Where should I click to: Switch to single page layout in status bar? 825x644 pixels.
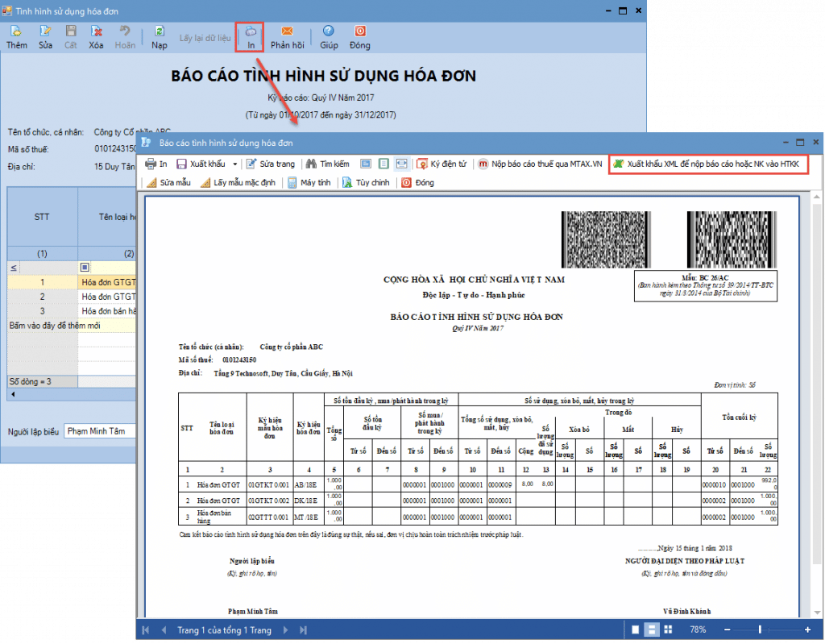636,629
